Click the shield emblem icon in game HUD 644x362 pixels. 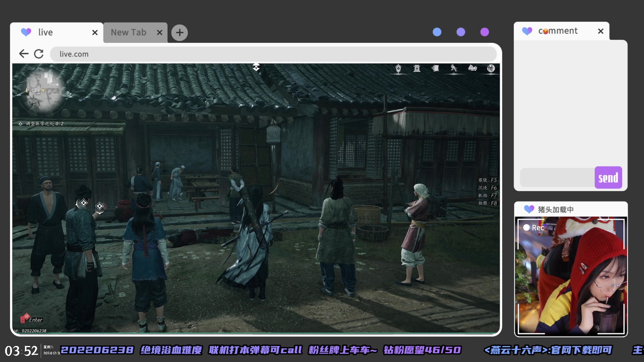[398, 69]
